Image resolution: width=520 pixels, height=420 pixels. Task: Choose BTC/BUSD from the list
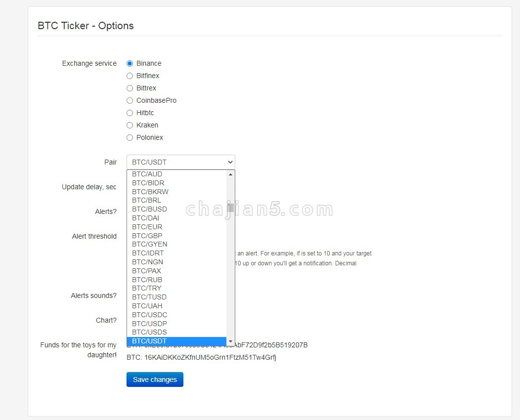[177, 209]
